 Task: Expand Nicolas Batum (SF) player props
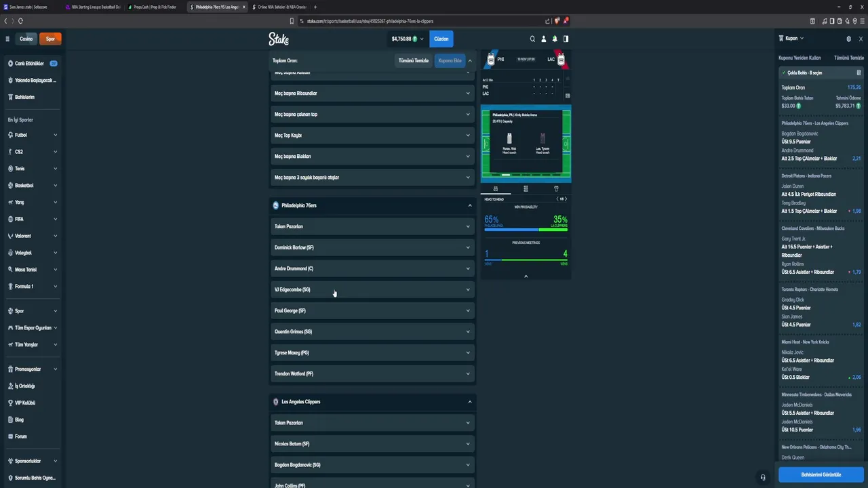pos(372,443)
